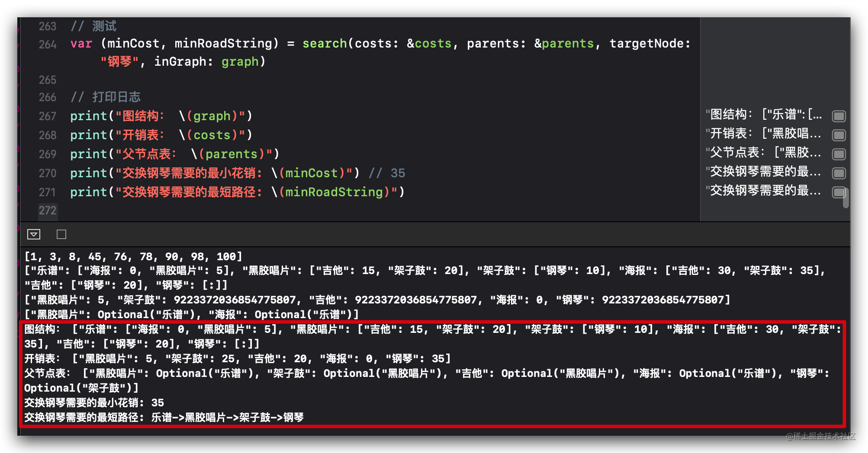This screenshot has height=453, width=868.
Task: Click console line '交换钢琴需要的最小花销: 35'
Action: point(94,402)
